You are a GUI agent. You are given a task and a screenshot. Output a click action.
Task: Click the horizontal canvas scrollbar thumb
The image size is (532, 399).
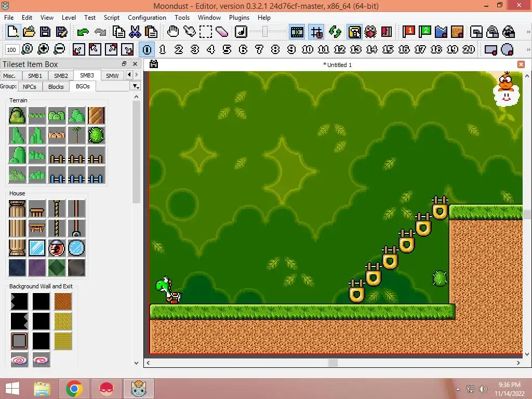(x=333, y=363)
